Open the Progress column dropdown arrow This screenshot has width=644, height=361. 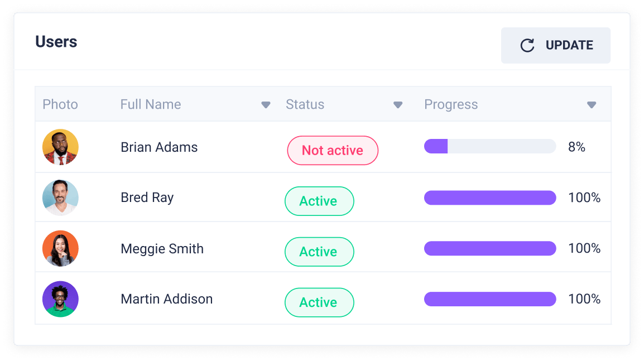click(x=591, y=104)
